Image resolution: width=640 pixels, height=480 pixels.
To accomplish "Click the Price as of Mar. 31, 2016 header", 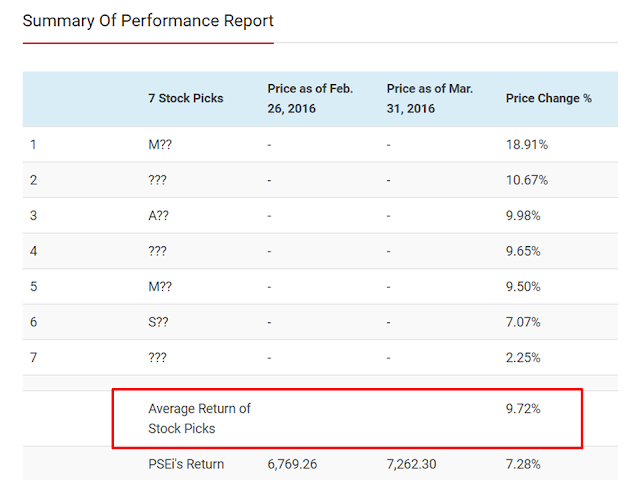I will click(430, 98).
